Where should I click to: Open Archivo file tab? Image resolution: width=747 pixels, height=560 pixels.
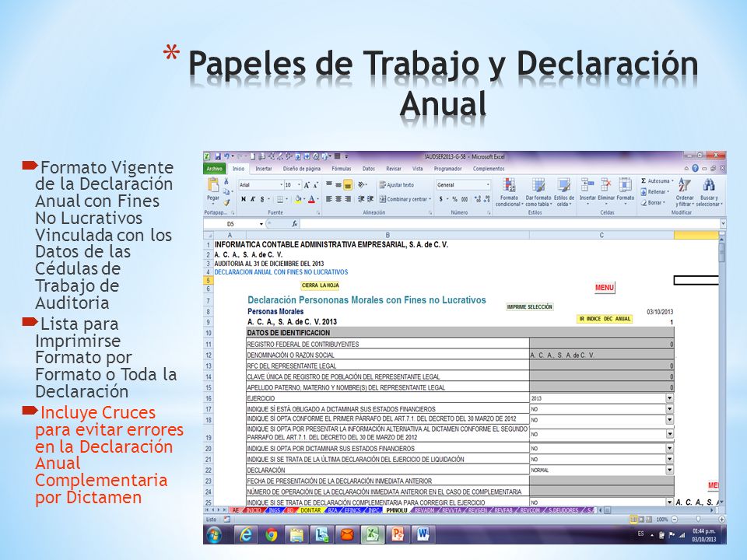[215, 169]
